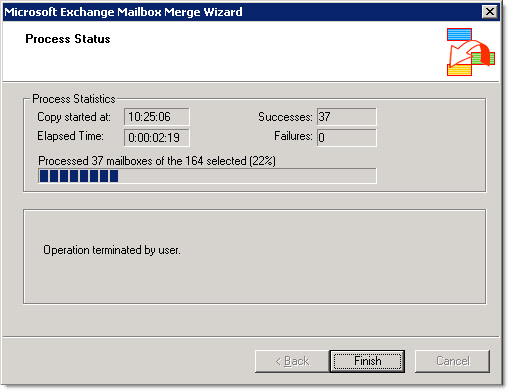Click the mailbox merge wizard logo icon
The width and height of the screenshot is (509, 391).
coord(471,52)
